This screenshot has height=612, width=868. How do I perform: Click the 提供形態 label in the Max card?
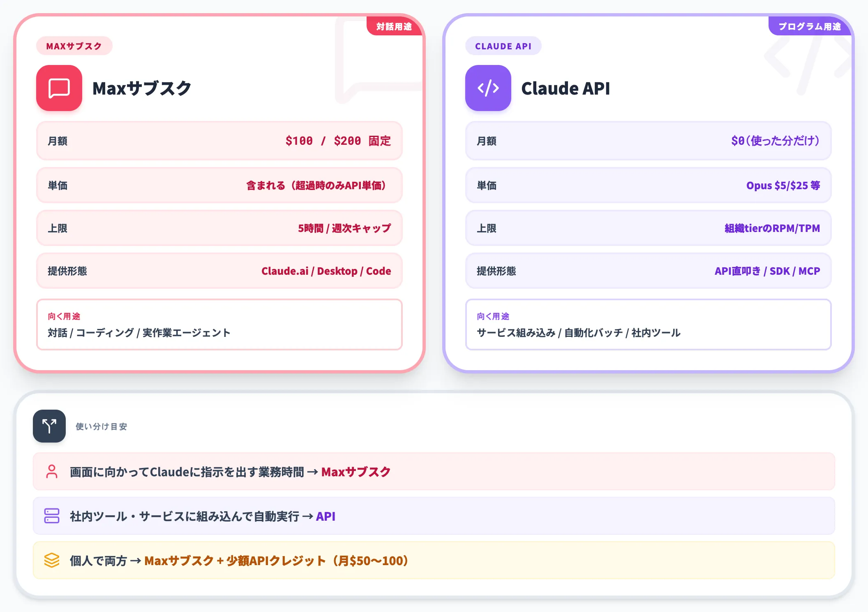pyautogui.click(x=67, y=271)
